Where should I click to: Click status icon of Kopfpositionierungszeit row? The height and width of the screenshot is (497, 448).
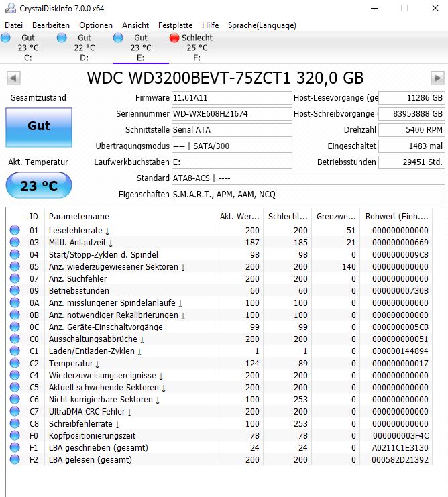tap(15, 435)
